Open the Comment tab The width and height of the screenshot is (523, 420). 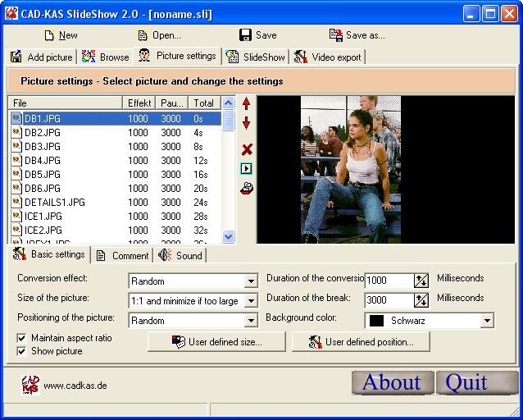coord(122,255)
